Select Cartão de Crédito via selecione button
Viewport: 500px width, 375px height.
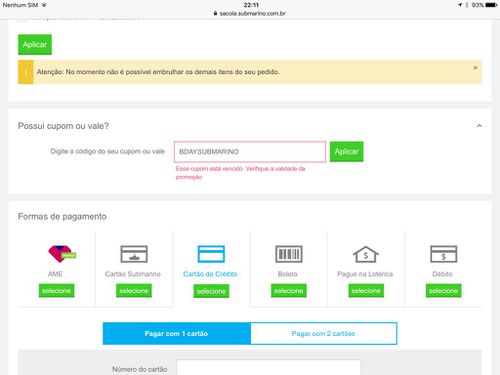[x=211, y=291]
